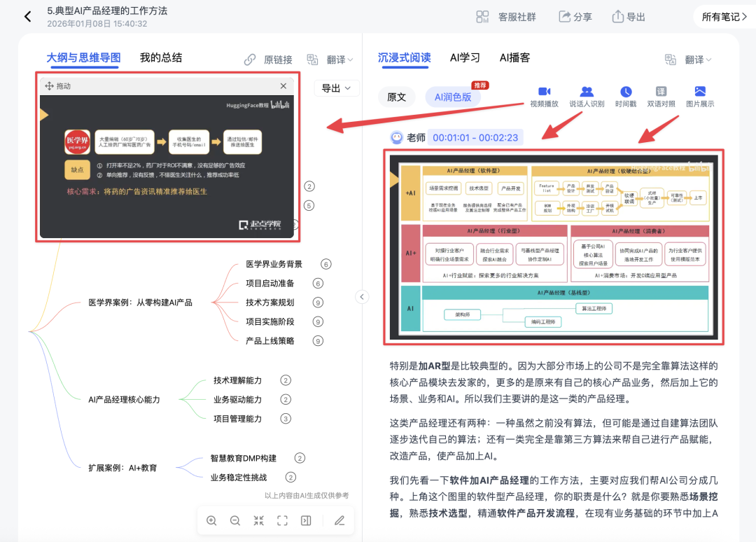Expand count badge next to 智慧教育DMP构建
This screenshot has width=756, height=542.
click(x=300, y=459)
